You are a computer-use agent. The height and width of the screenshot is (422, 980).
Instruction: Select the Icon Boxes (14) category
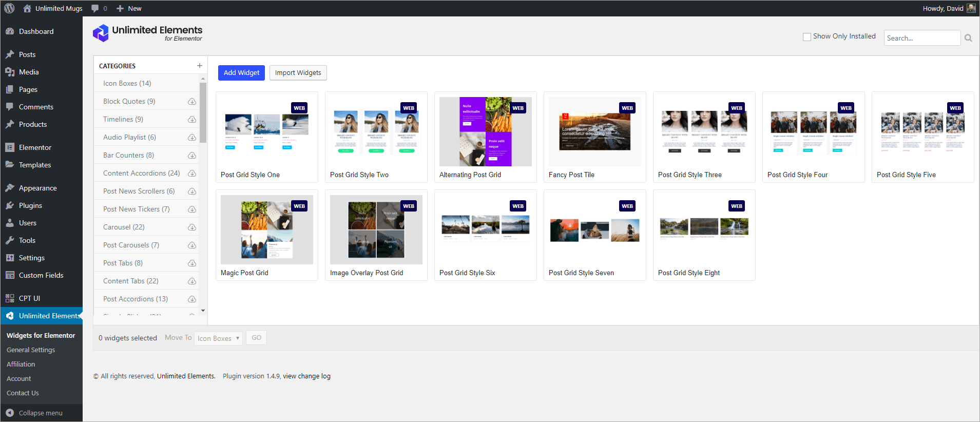[146, 83]
